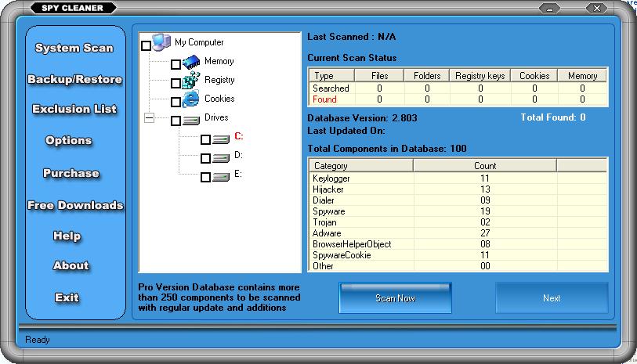The image size is (637, 364).
Task: Click the Drives disk icon
Action: pos(191,121)
